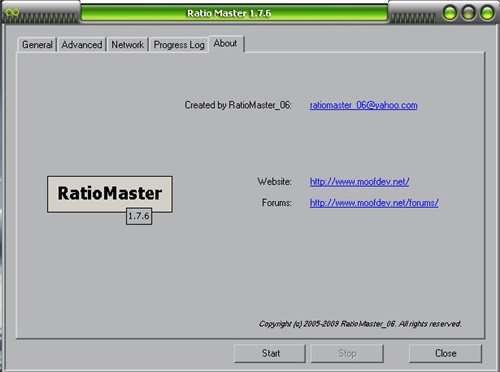
Task: Click the 'Website:' label
Action: tap(274, 182)
